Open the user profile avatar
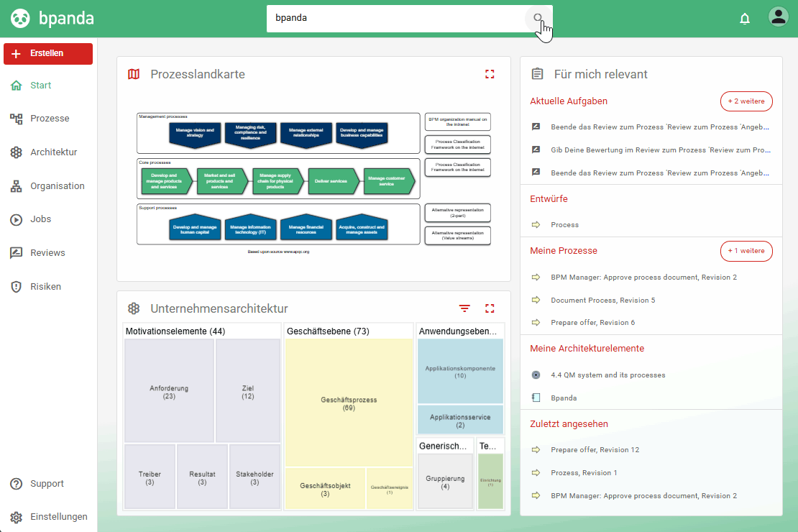This screenshot has width=798, height=532. [778, 17]
